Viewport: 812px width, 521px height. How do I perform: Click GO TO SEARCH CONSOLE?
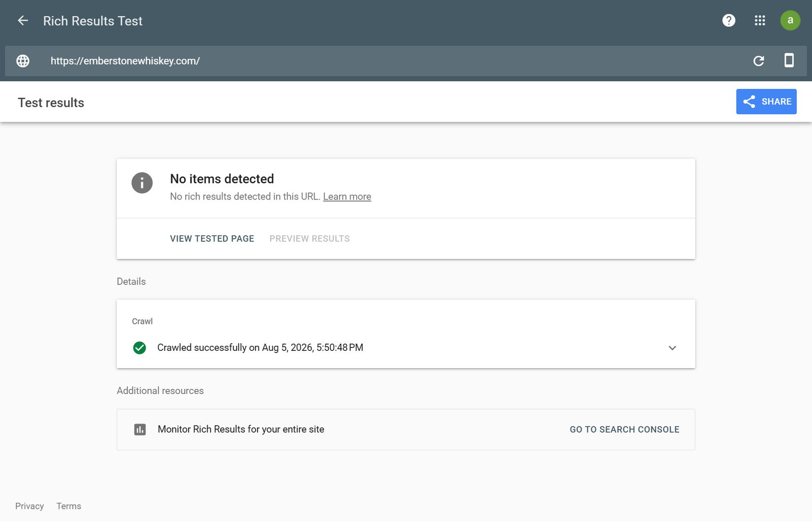pos(625,430)
